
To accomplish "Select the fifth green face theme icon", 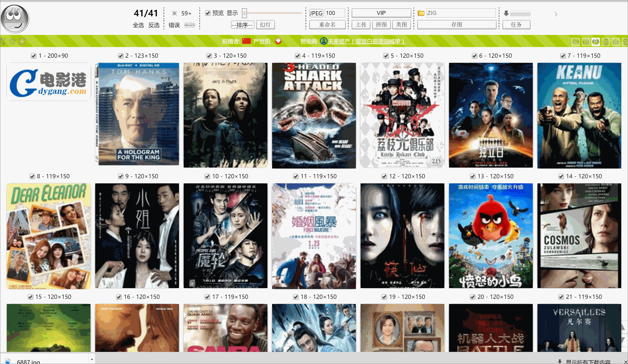I will 616,42.
